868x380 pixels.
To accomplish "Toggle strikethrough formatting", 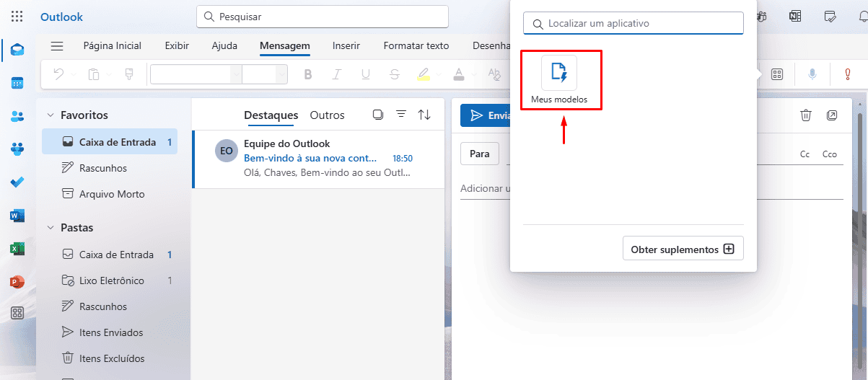I will pyautogui.click(x=394, y=74).
